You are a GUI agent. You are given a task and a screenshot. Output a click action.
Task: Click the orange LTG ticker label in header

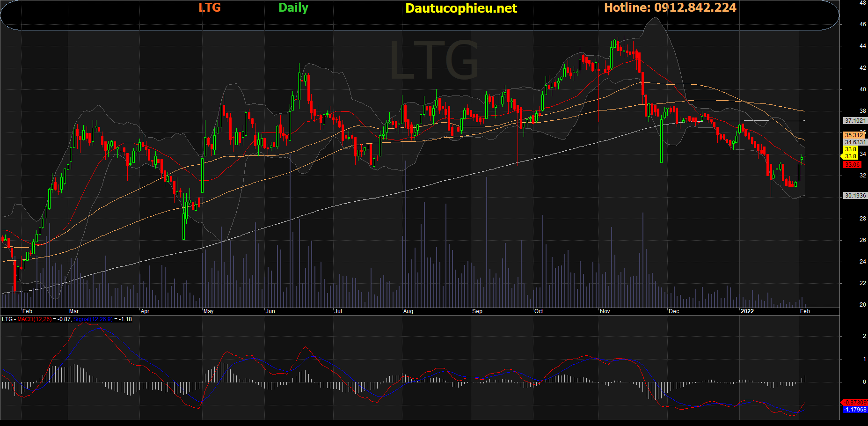pyautogui.click(x=210, y=7)
